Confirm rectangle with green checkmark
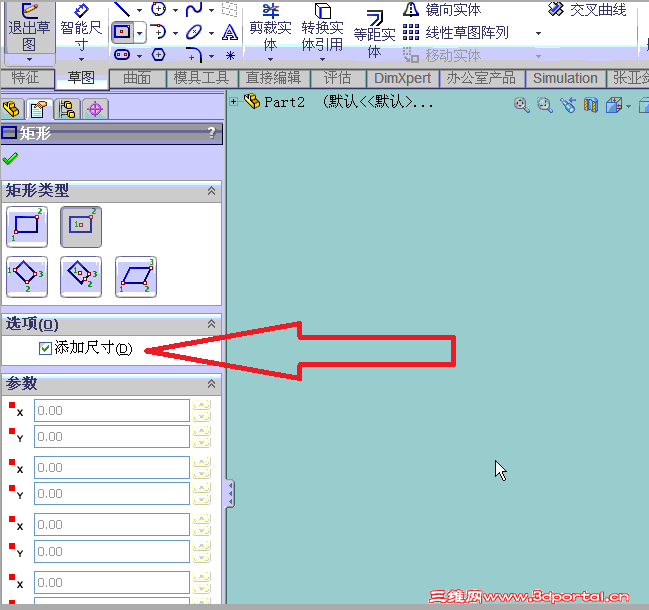Screen dimensions: 649x610 pyautogui.click(x=10, y=159)
